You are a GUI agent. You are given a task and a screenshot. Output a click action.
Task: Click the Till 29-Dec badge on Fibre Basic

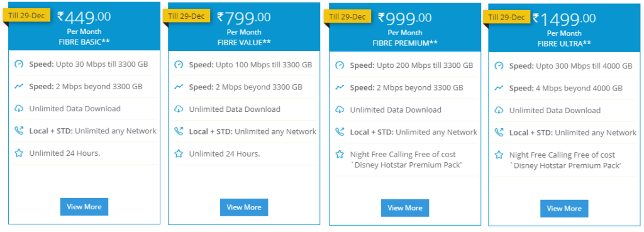(26, 16)
